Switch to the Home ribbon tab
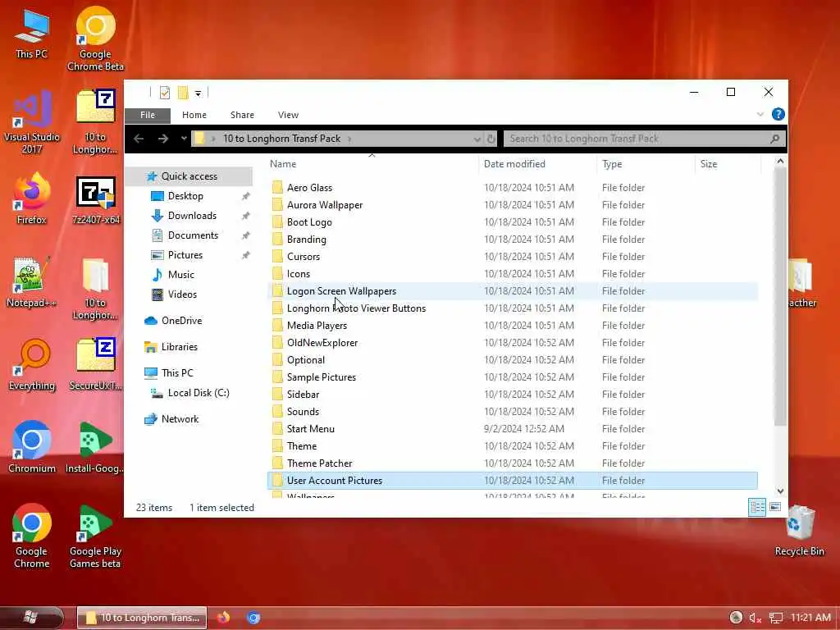Viewport: 840px width, 630px height. [194, 115]
